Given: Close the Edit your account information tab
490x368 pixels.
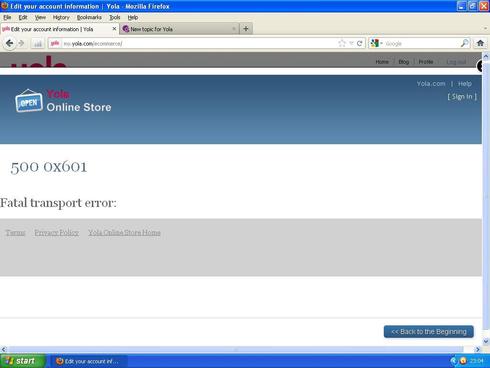Looking at the screenshot, I should tap(114, 29).
